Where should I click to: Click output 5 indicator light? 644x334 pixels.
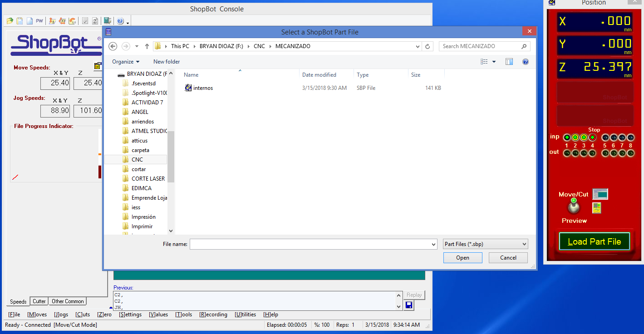pos(605,153)
